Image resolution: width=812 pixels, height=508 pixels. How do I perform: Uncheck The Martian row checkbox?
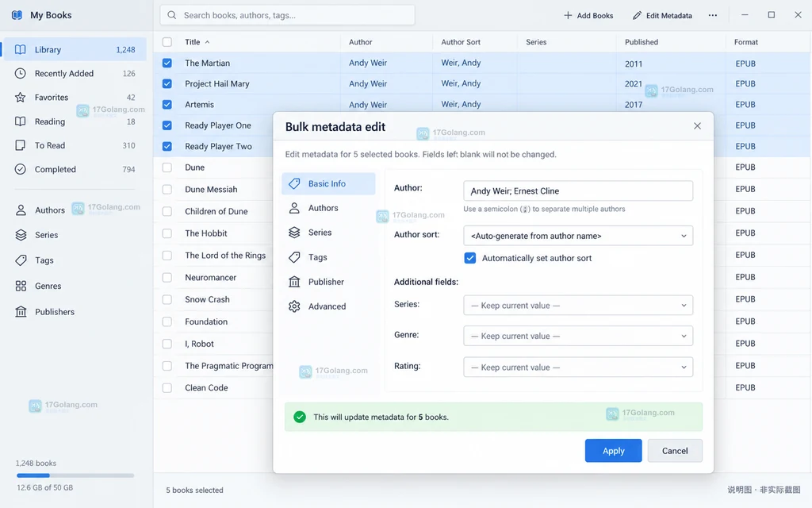pyautogui.click(x=167, y=63)
